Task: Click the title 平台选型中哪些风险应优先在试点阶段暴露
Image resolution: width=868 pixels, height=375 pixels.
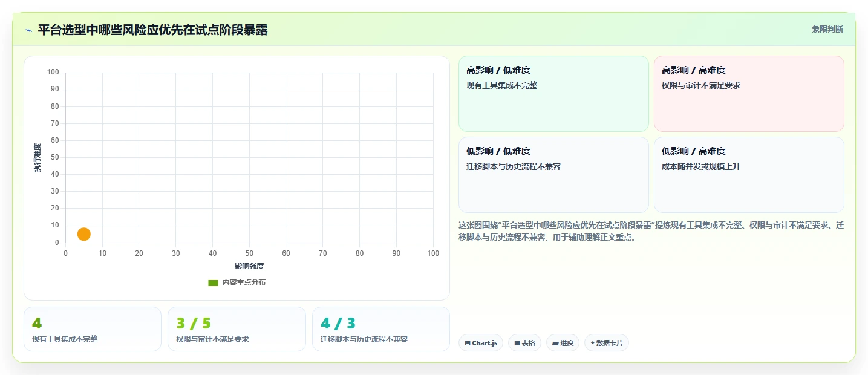Action: 152,30
